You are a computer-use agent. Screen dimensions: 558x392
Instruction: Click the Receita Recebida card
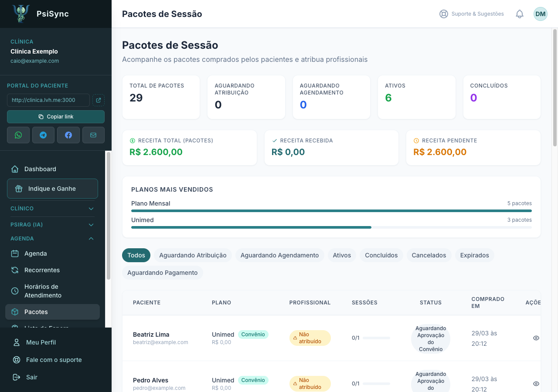click(x=331, y=148)
